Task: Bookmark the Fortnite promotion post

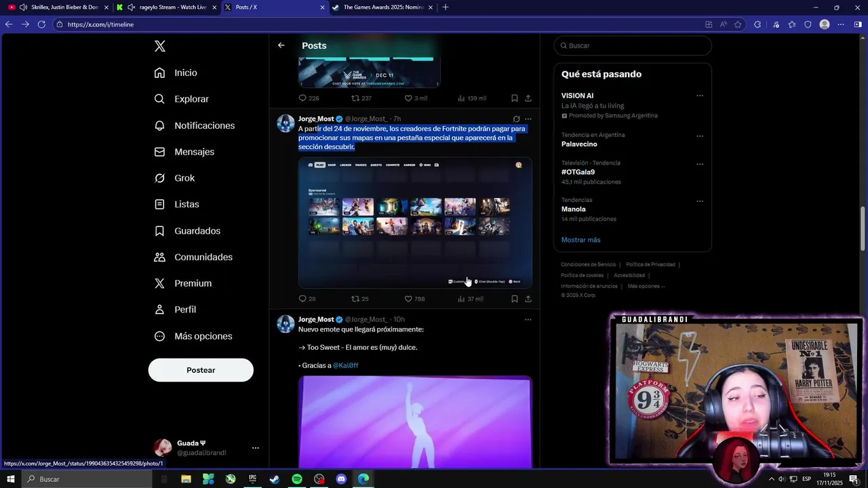Action: (x=515, y=299)
